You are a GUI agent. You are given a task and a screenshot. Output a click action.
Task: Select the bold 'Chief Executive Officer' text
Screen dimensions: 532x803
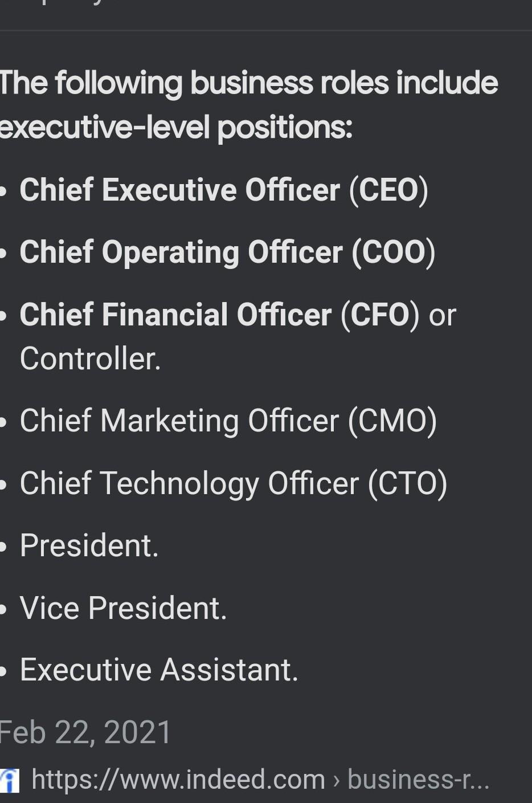point(179,190)
